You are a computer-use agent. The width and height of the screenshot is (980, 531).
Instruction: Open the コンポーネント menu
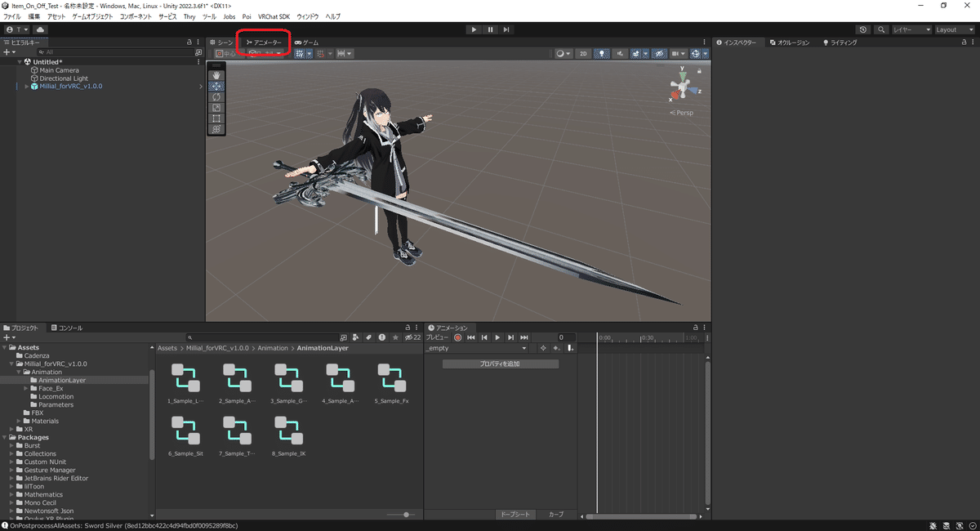(136, 16)
